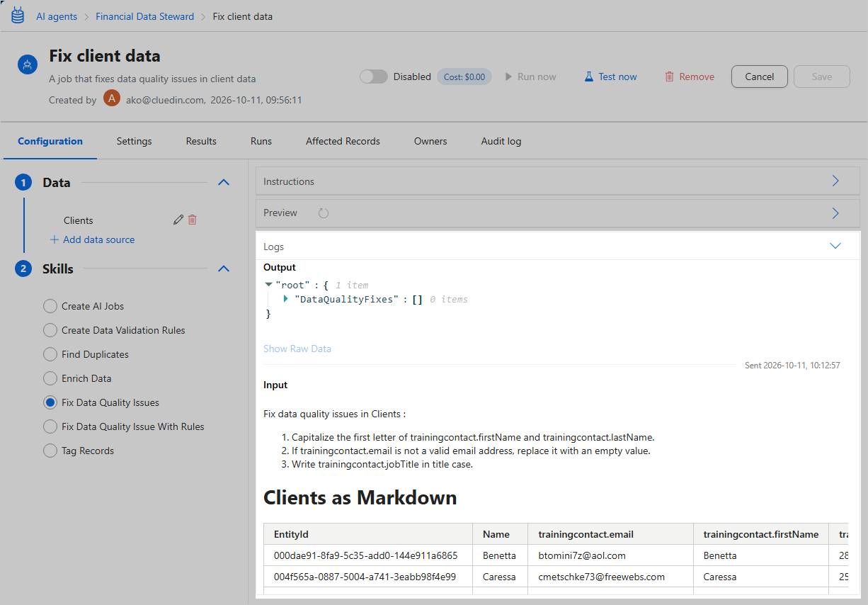Edit the Clients data source with the pencil icon

(x=178, y=220)
